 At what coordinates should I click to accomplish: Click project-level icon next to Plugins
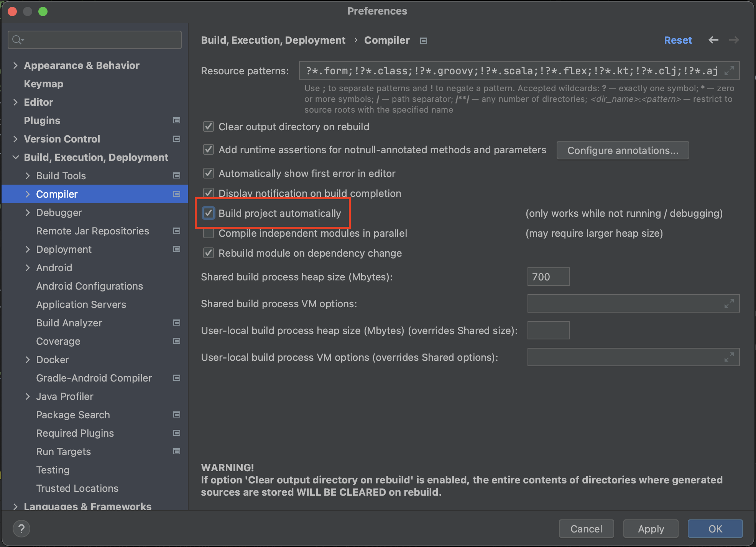pyautogui.click(x=177, y=120)
